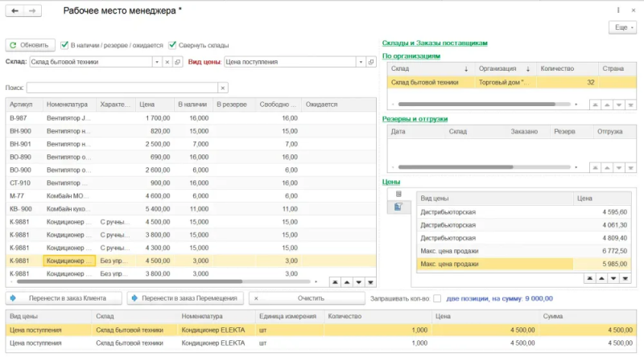Jump to last row in products table
644x357 pixels.
coord(370,282)
